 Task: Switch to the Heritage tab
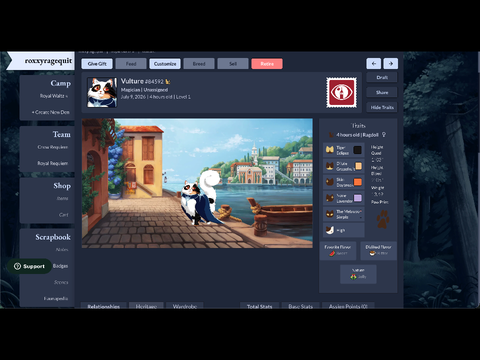click(x=146, y=306)
